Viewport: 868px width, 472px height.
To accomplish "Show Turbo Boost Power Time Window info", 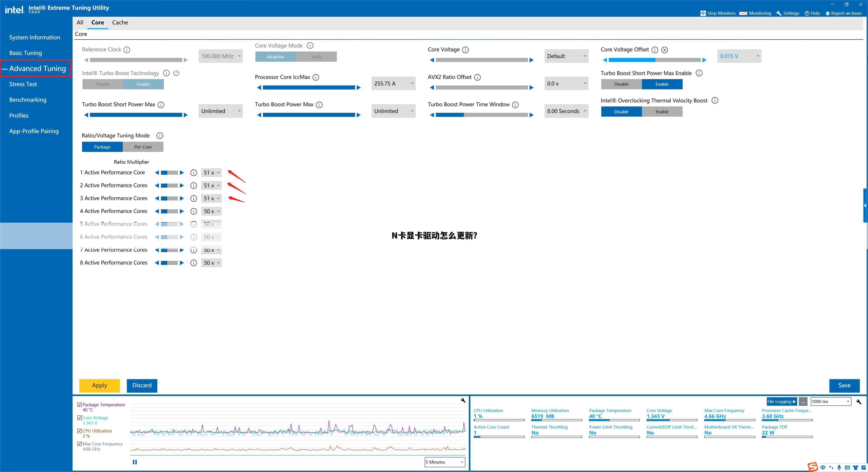I will [515, 105].
